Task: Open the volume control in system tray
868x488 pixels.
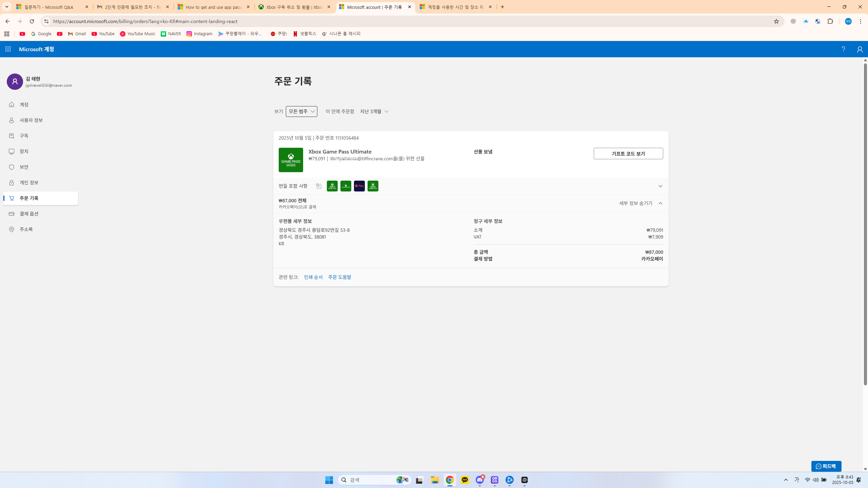Action: pyautogui.click(x=815, y=480)
